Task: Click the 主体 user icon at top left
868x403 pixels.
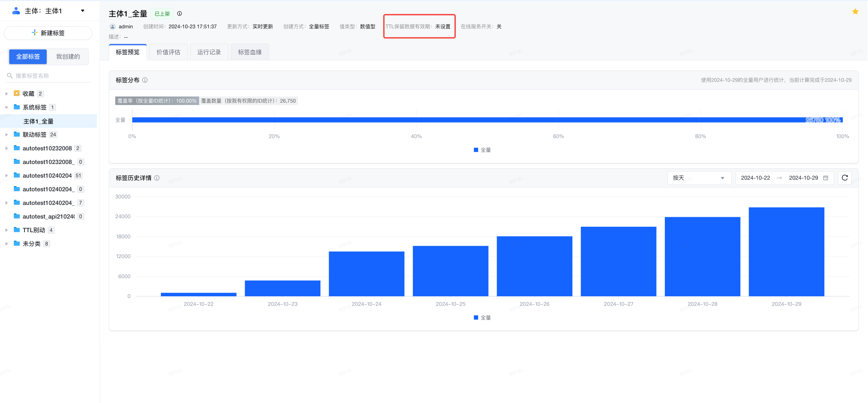Action: 16,11
